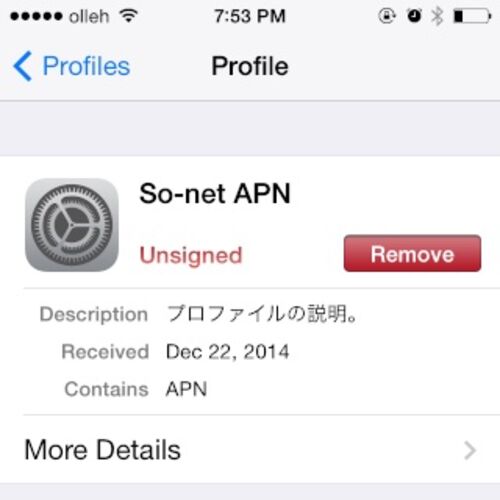
Task: Tap the Japanese description text
Action: (262, 314)
